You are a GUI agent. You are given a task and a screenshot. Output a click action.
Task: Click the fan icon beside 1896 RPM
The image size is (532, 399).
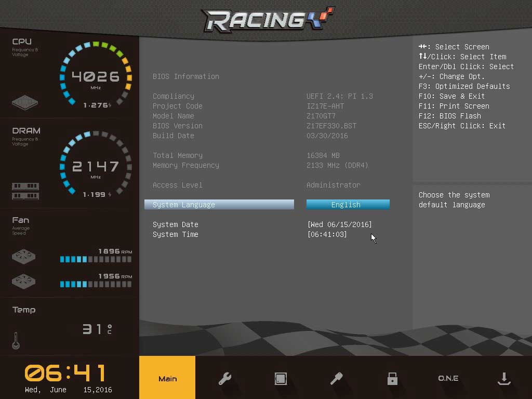point(24,257)
